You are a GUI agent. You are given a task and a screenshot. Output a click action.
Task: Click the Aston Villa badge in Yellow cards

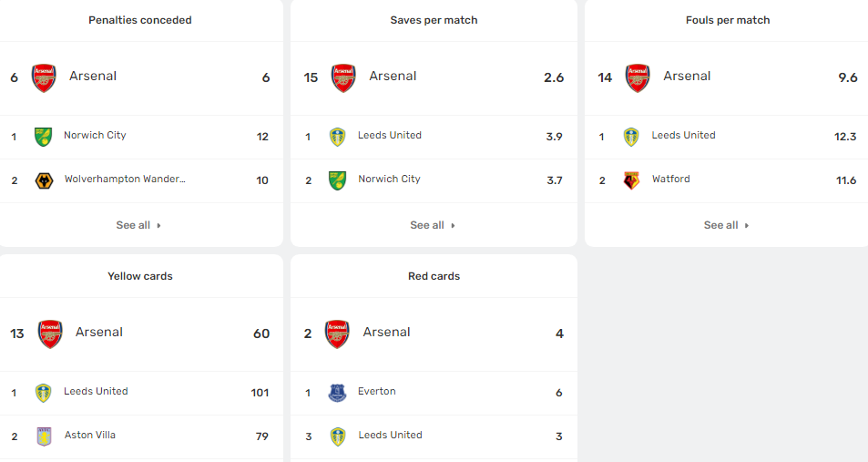click(44, 436)
